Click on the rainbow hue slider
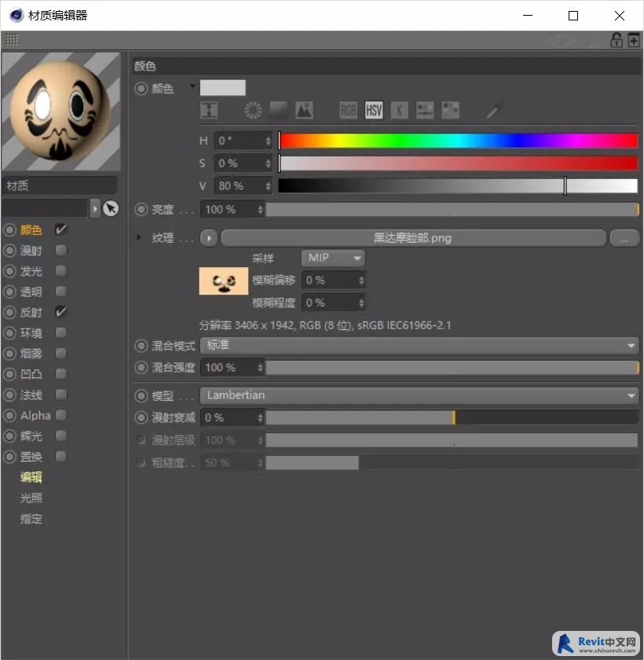Screen dimensions: 644x660 click(x=458, y=141)
